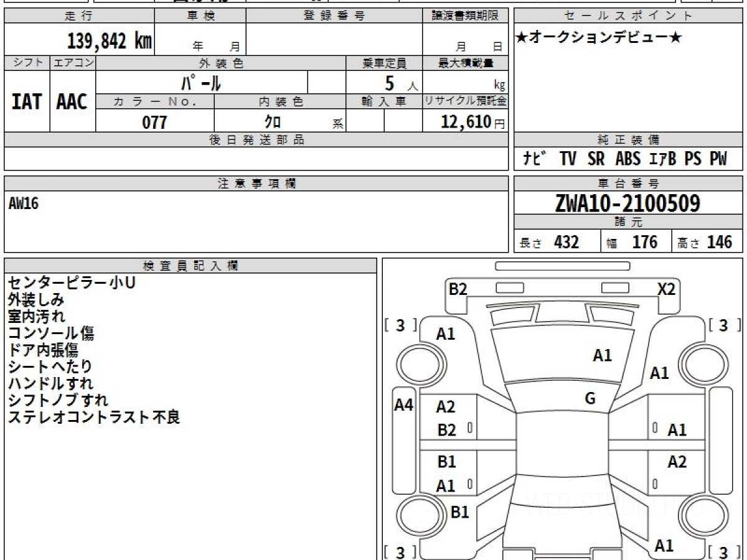Click the 純正装備 heading

click(628, 140)
